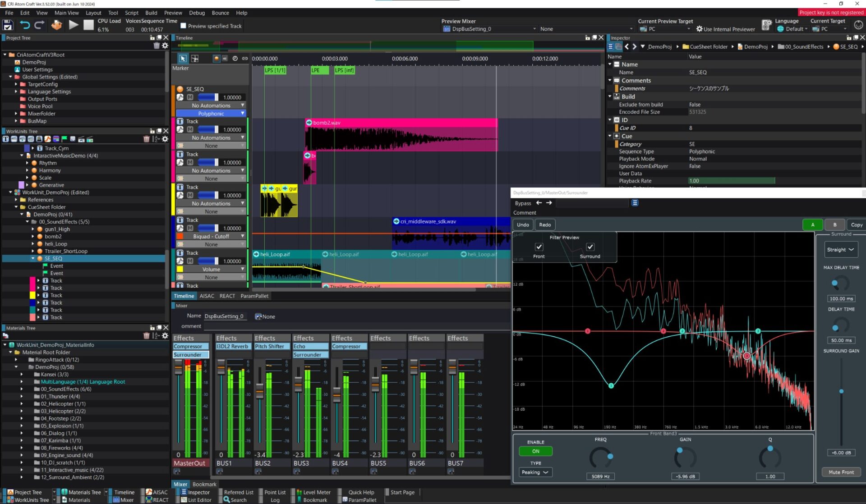Click the Mute Front button

(841, 472)
